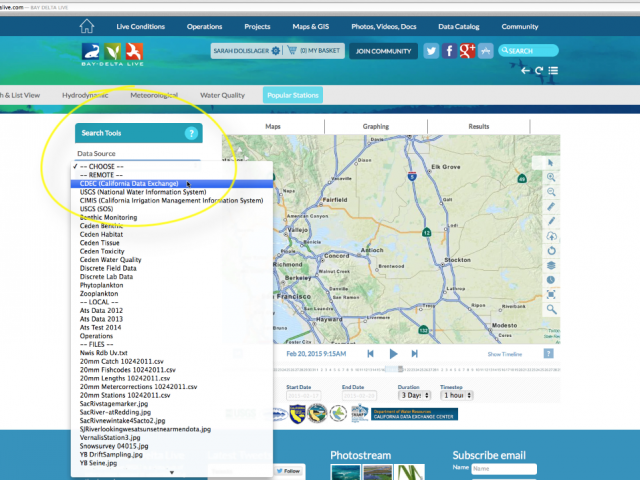This screenshot has height=480, width=640.
Task: Select CIMIS California Irrigation Management option
Action: 171,200
